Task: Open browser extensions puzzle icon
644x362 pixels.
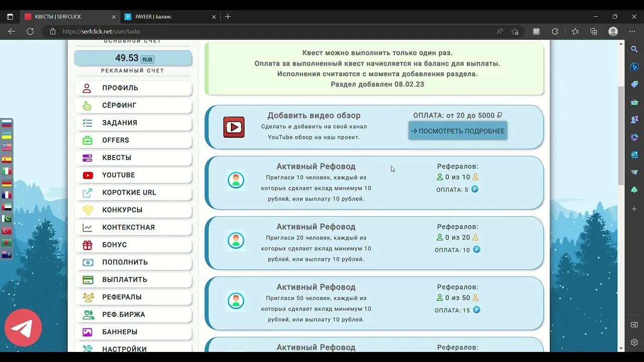Action: click(555, 31)
